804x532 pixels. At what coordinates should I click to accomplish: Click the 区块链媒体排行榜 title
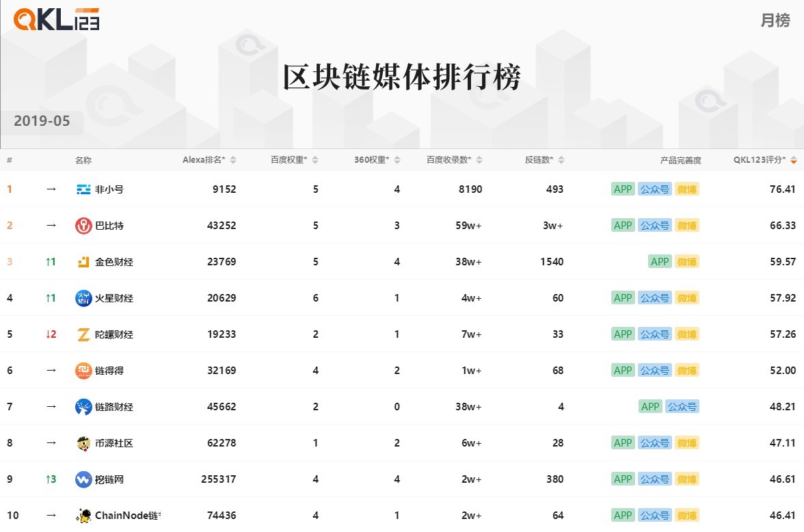tap(402, 77)
